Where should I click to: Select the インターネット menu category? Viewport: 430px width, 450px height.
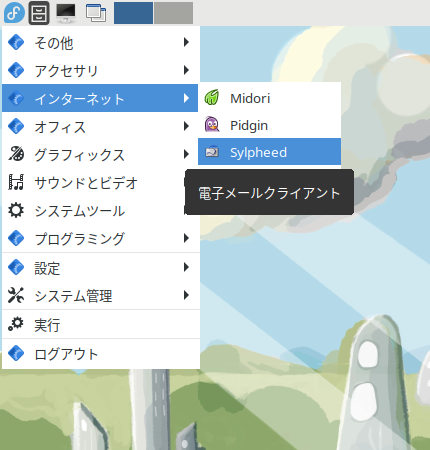pos(100,98)
